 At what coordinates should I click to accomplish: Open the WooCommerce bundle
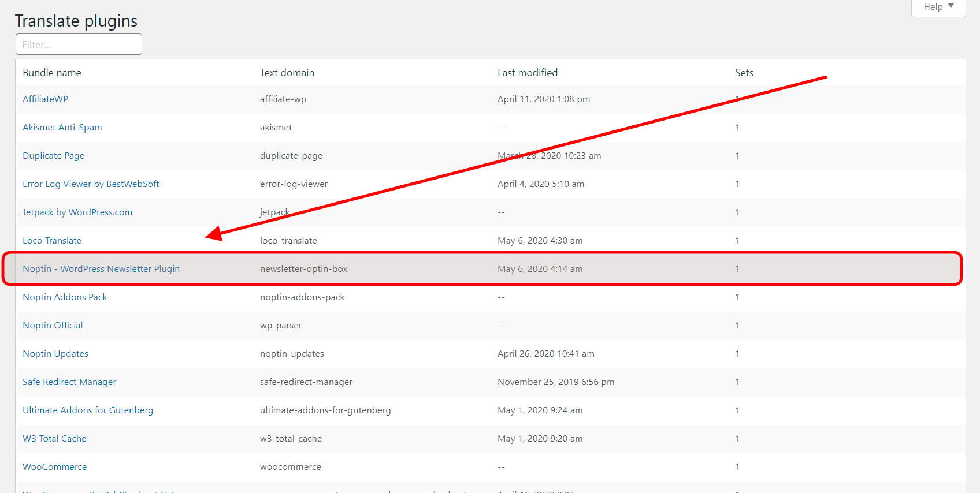point(55,467)
